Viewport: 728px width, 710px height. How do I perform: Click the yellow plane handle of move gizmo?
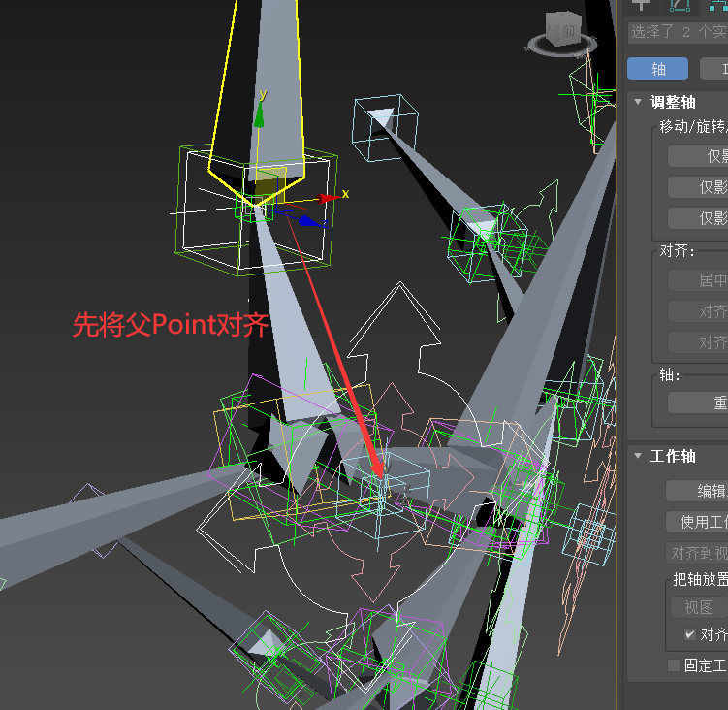pos(269,187)
